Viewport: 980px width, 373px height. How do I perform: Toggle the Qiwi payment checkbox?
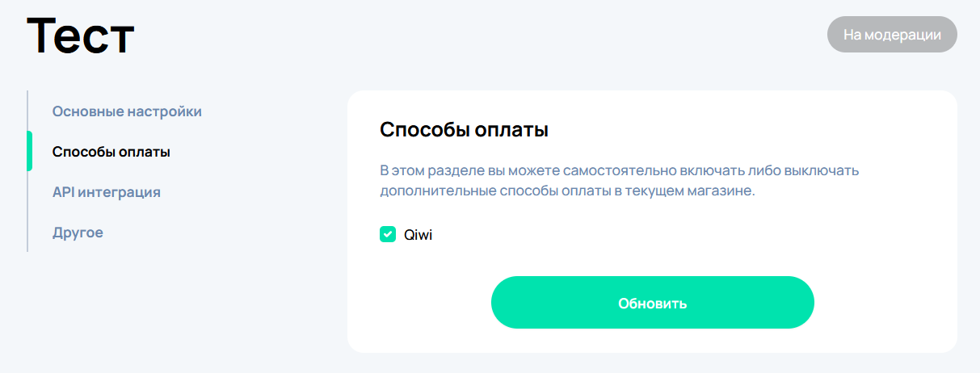click(x=388, y=235)
